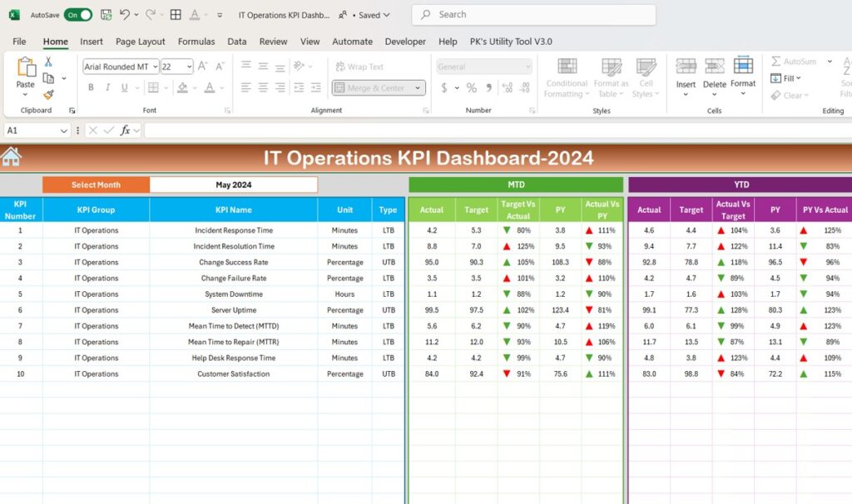Open Cell Styles menu

[646, 77]
